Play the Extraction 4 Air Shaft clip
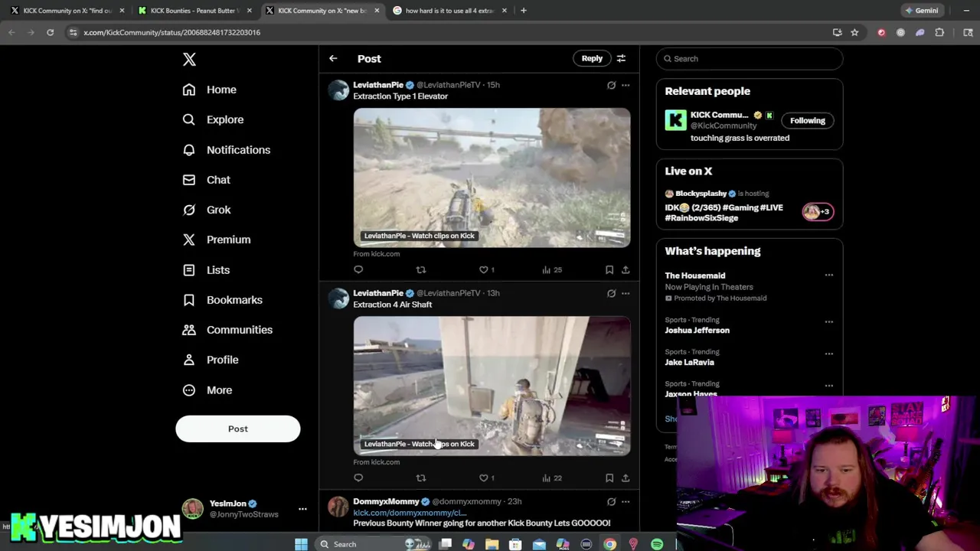Image resolution: width=980 pixels, height=551 pixels. [492, 386]
